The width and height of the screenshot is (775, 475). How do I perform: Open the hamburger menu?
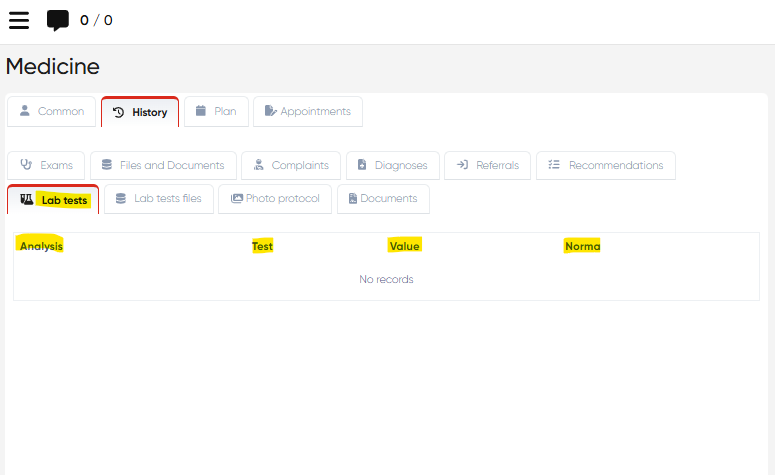pos(19,20)
